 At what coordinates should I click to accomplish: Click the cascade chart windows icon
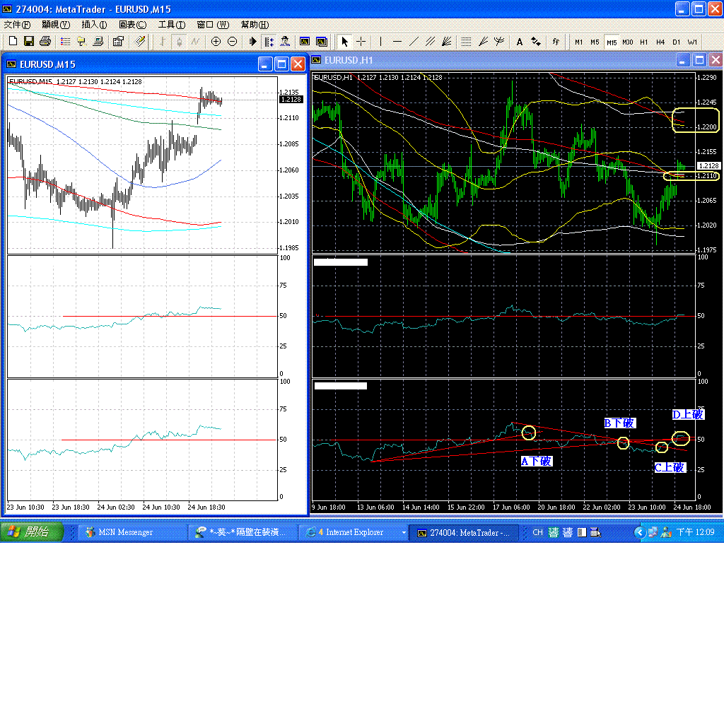pyautogui.click(x=322, y=41)
